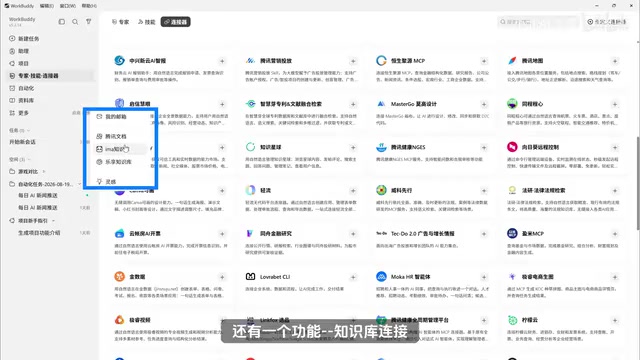This screenshot has width=640, height=360.
Task: Click the 腾讯营销投放 logo icon
Action: click(250, 60)
